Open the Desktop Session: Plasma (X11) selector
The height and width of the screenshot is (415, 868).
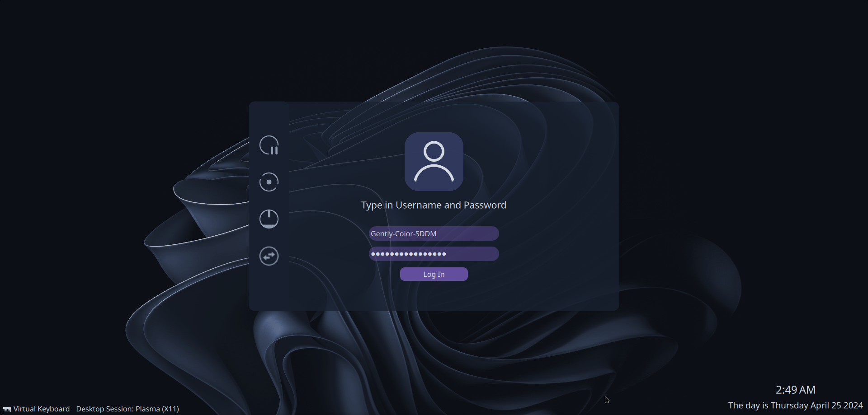127,409
